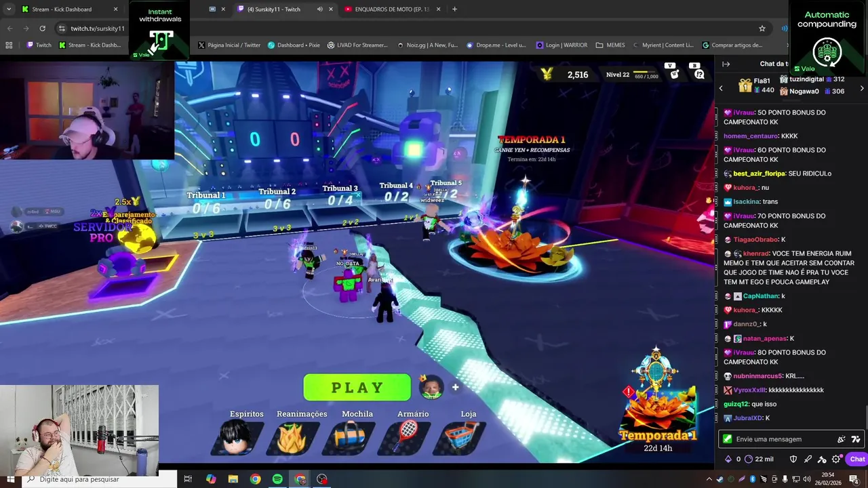This screenshot has width=868, height=488.
Task: Open chat settings gear icon
Action: tap(836, 459)
